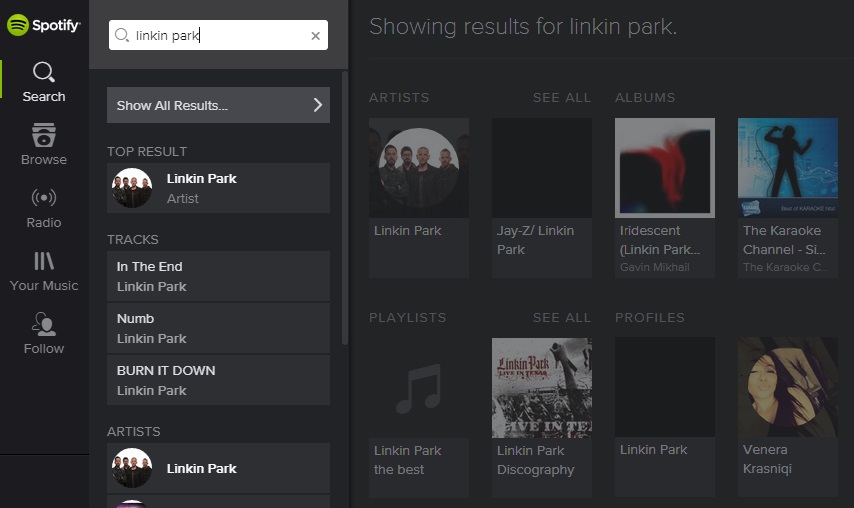Open the Browse section
The image size is (854, 508).
click(x=44, y=144)
